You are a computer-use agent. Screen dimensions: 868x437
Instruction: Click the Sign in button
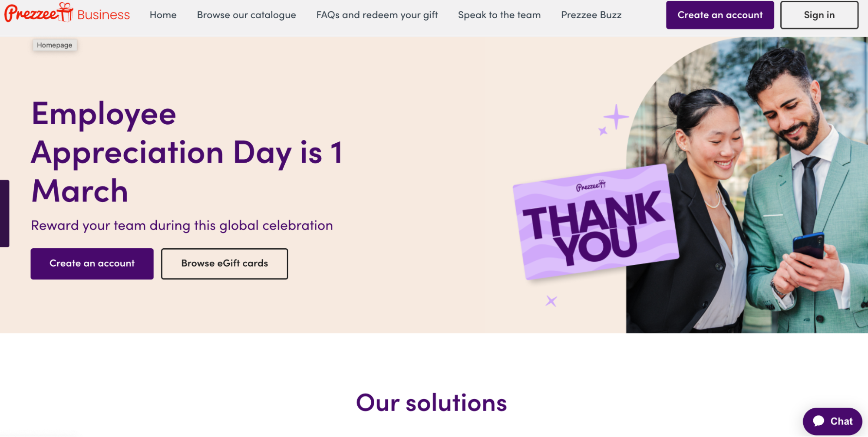(x=819, y=15)
